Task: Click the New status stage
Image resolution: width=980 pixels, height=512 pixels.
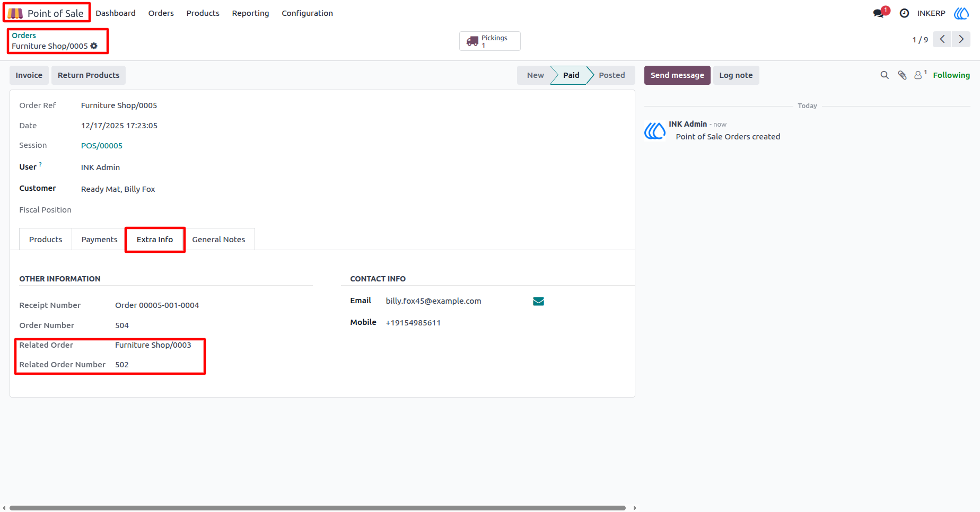Action: [535, 75]
